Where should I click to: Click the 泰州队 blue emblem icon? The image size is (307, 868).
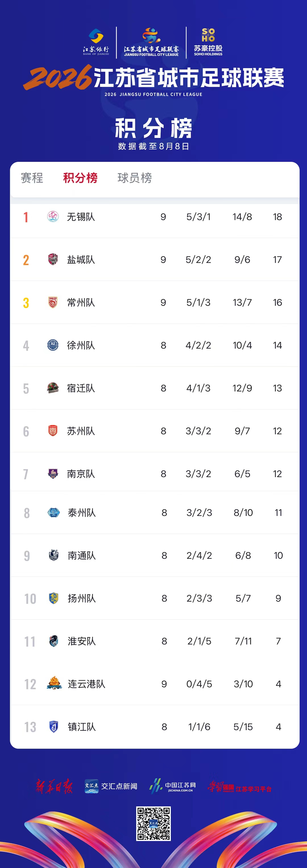click(54, 513)
